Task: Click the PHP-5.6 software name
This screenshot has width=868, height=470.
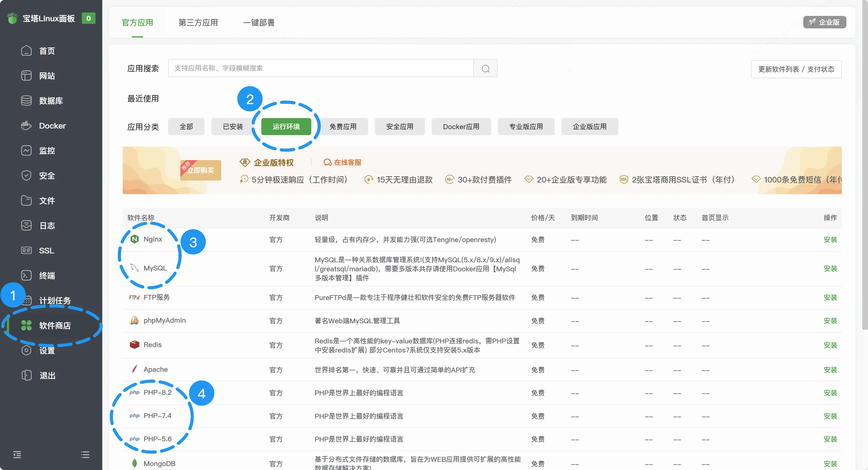Action: (157, 439)
